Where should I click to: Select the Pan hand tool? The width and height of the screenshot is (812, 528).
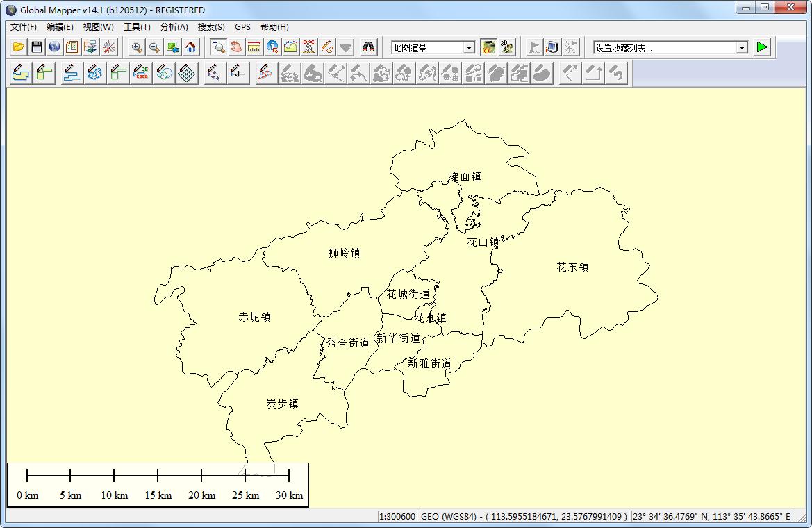pyautogui.click(x=236, y=47)
